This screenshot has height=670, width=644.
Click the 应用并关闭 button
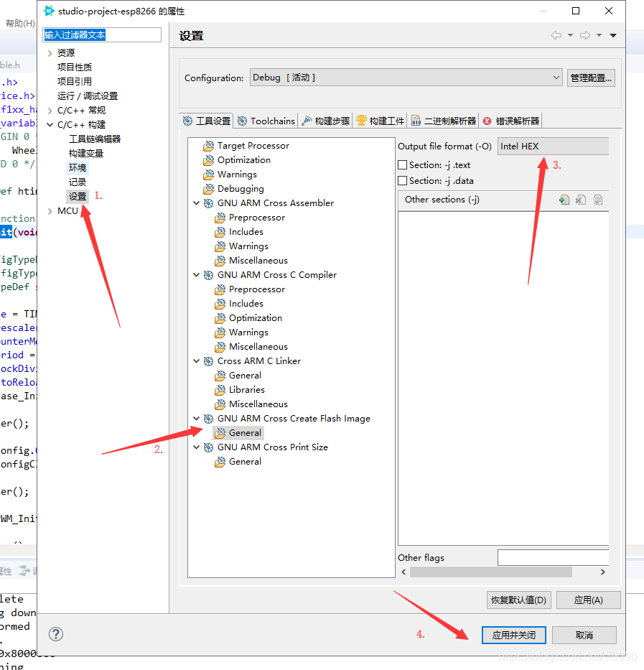tap(513, 635)
